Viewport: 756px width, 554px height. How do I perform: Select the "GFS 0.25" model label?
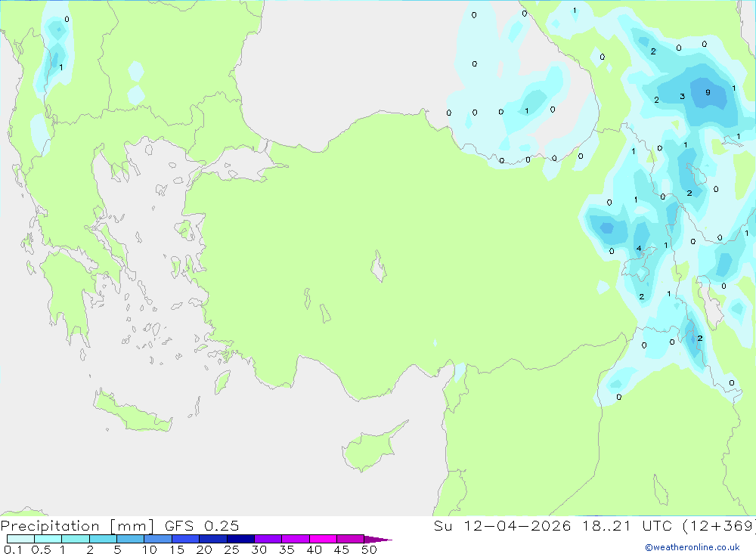202,525
